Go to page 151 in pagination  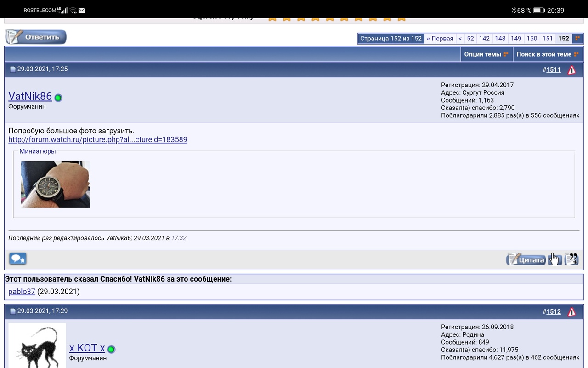(x=547, y=39)
